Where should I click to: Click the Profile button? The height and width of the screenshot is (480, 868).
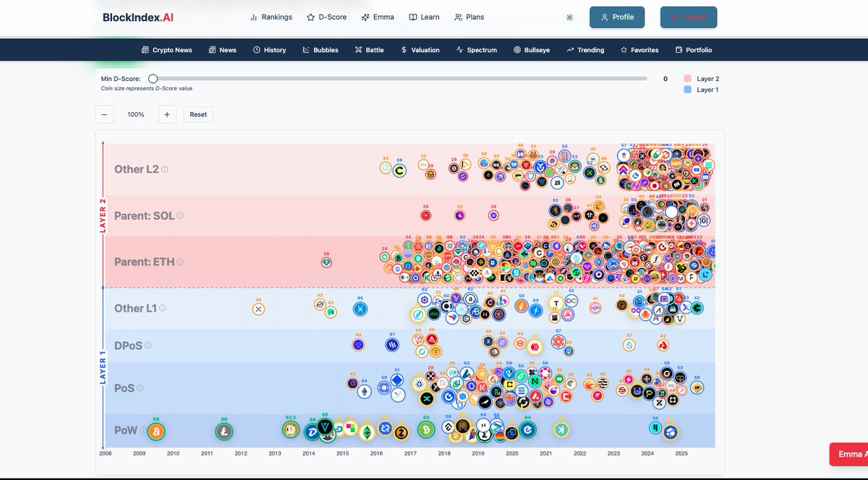[x=617, y=17]
